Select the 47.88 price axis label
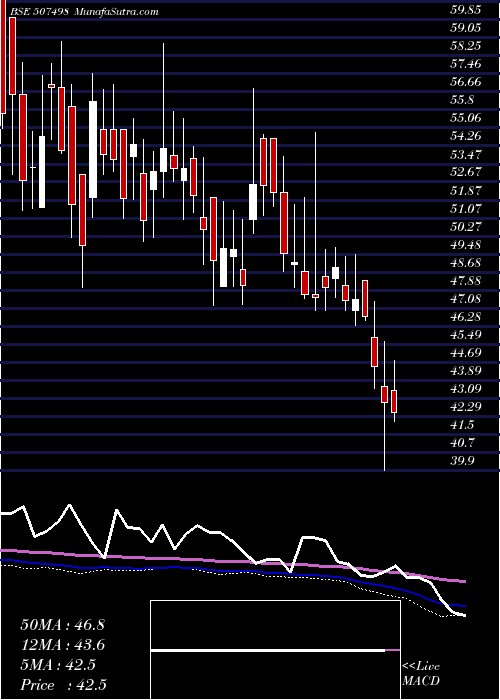500x700 pixels. [x=465, y=281]
